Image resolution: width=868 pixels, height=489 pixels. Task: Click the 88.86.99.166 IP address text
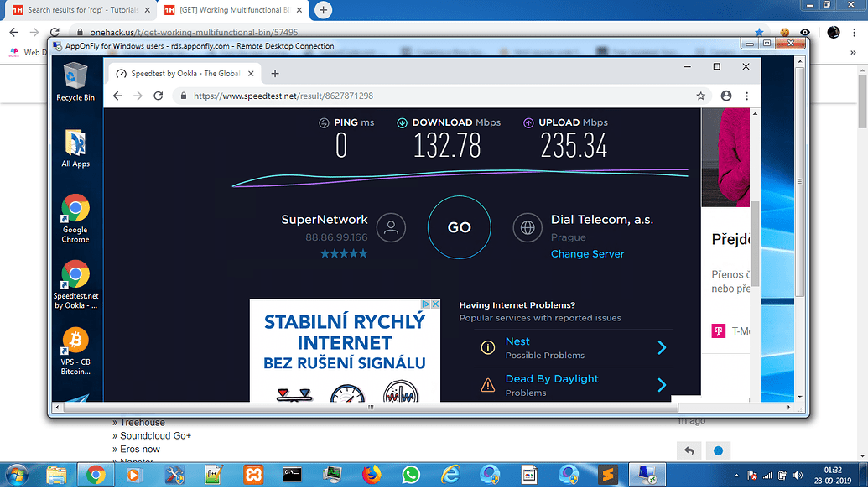point(336,237)
